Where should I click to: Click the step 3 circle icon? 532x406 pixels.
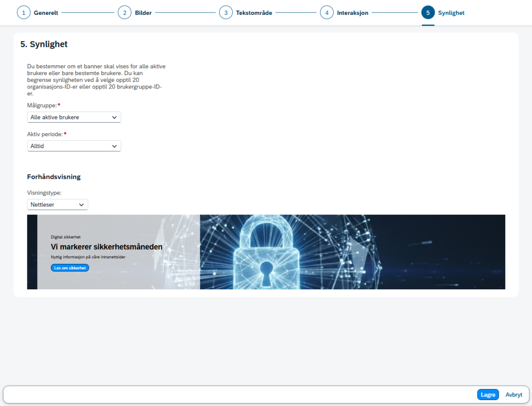(x=226, y=12)
